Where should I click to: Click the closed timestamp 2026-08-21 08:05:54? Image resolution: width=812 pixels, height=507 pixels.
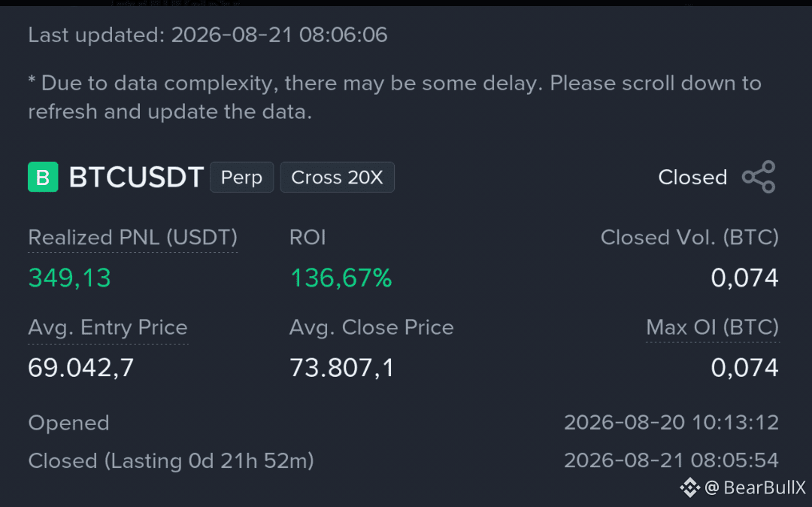671,460
